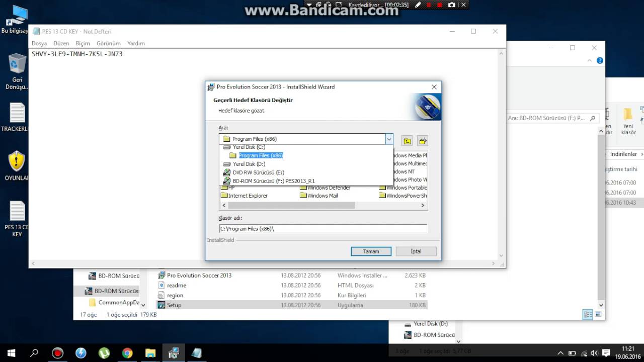644x362 pixels.
Task: Click the CD key text in Notepad
Action: (77, 54)
